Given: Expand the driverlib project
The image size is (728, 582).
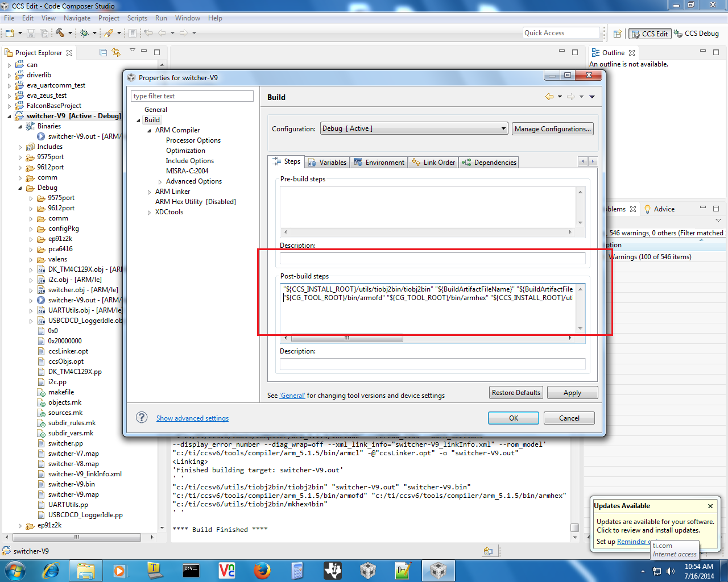Looking at the screenshot, I should (x=9, y=76).
